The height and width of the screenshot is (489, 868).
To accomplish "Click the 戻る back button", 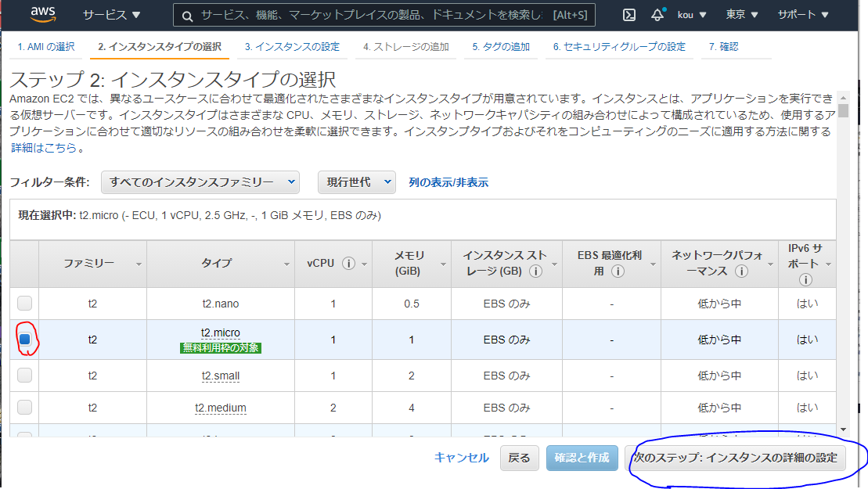I will pos(519,458).
